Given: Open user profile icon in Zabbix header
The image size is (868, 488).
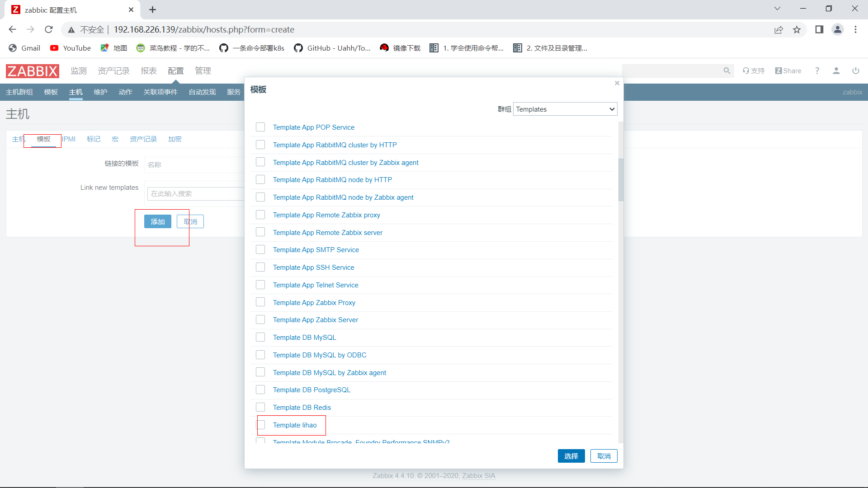Looking at the screenshot, I should 836,71.
